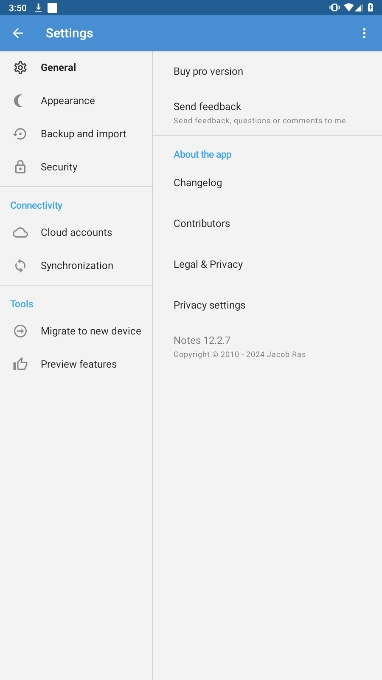Viewport: 382px width, 680px height.
Task: Open Legal & Privacy information
Action: point(268,265)
